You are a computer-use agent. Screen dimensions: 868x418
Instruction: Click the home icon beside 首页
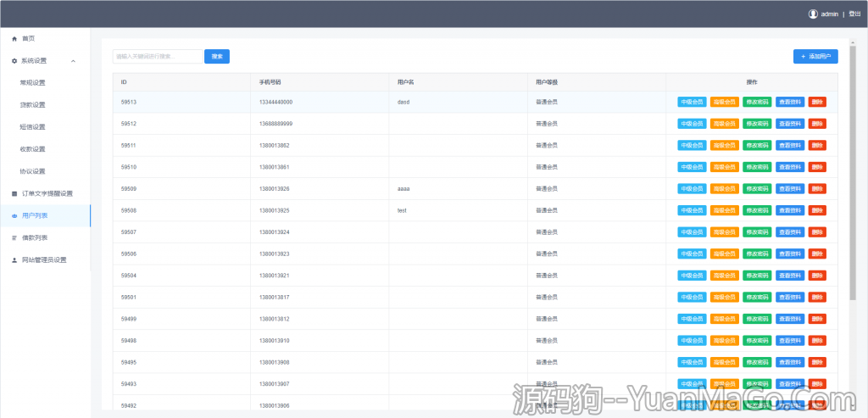click(x=14, y=39)
